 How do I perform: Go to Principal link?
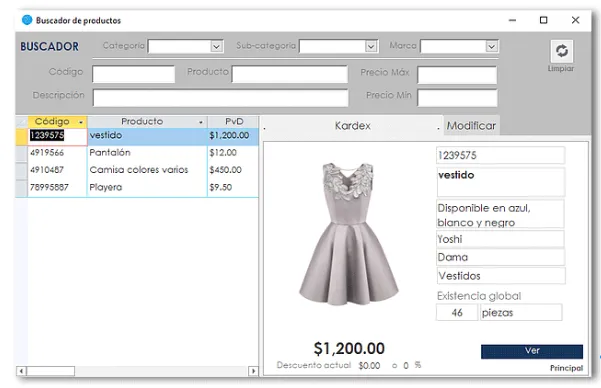pos(566,368)
